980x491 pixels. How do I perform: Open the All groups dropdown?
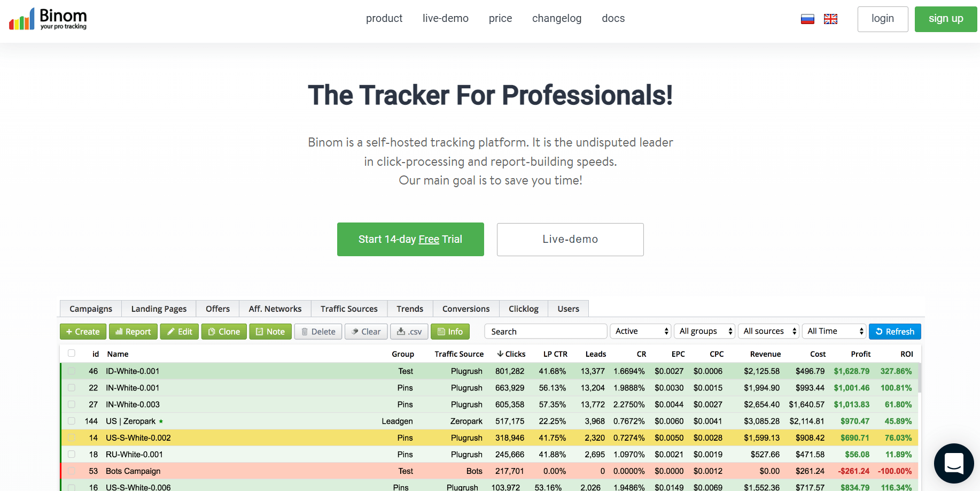[x=704, y=331]
